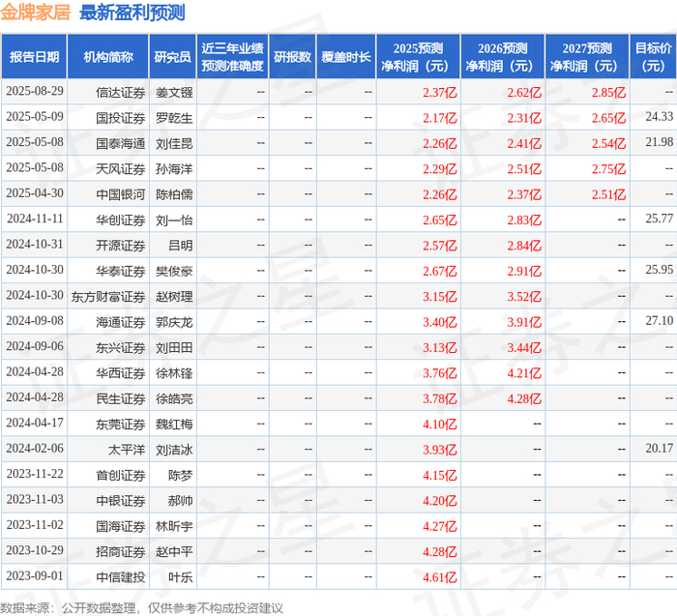Click researcher name 吕明
This screenshot has width=677, height=616.
click(181, 246)
